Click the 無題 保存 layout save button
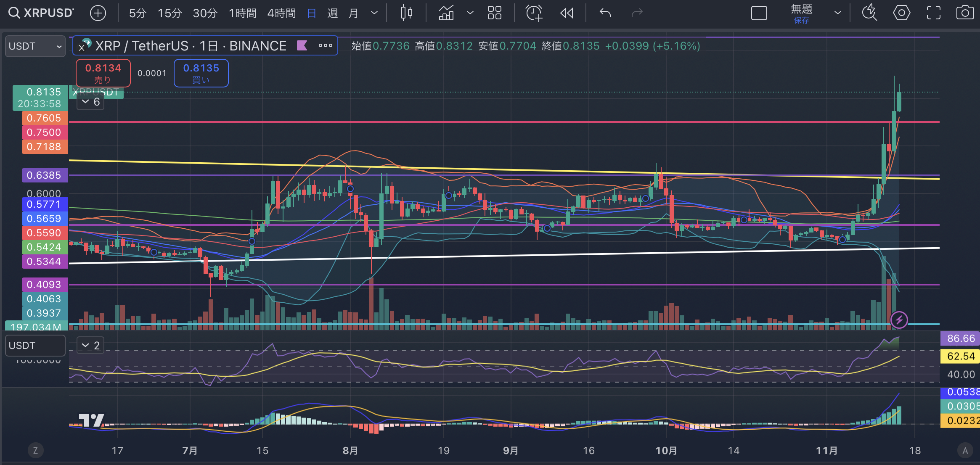The height and width of the screenshot is (465, 980). pyautogui.click(x=802, y=14)
